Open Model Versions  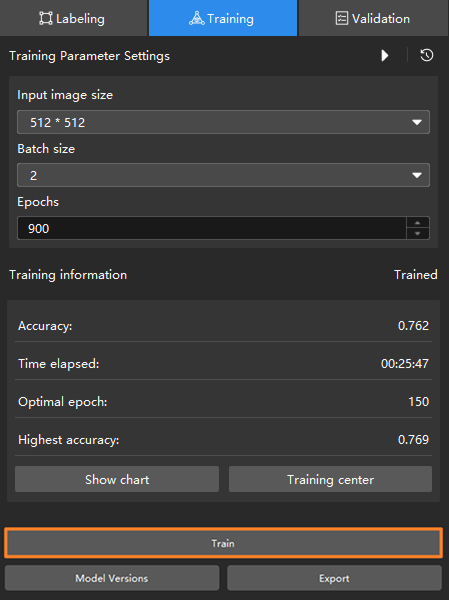coord(112,578)
